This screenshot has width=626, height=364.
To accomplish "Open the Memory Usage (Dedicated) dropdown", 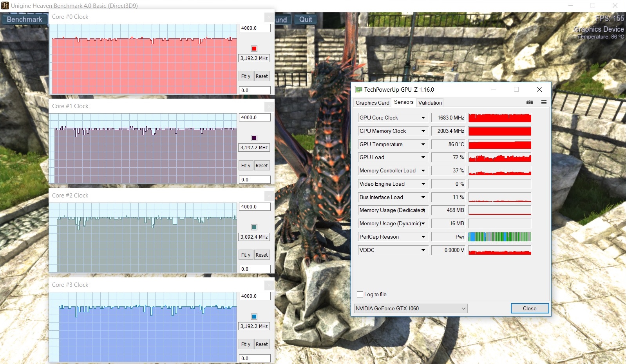I will (x=423, y=210).
